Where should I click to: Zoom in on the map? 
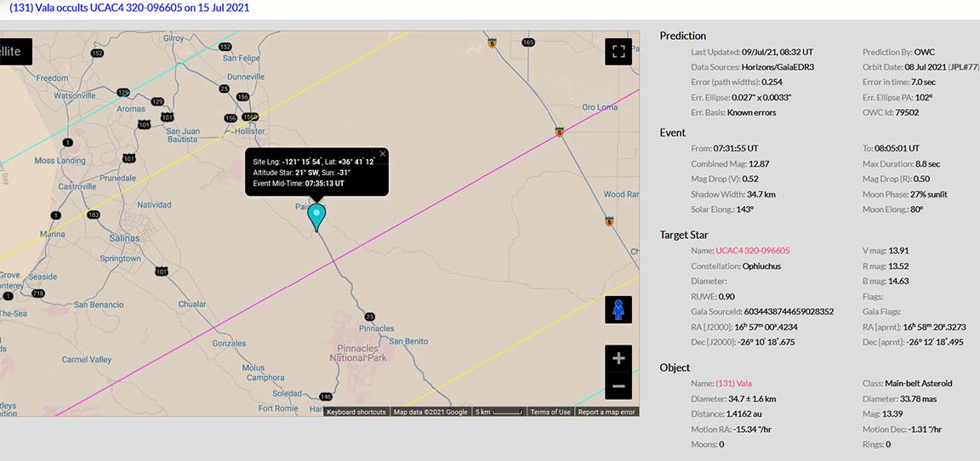[618, 359]
